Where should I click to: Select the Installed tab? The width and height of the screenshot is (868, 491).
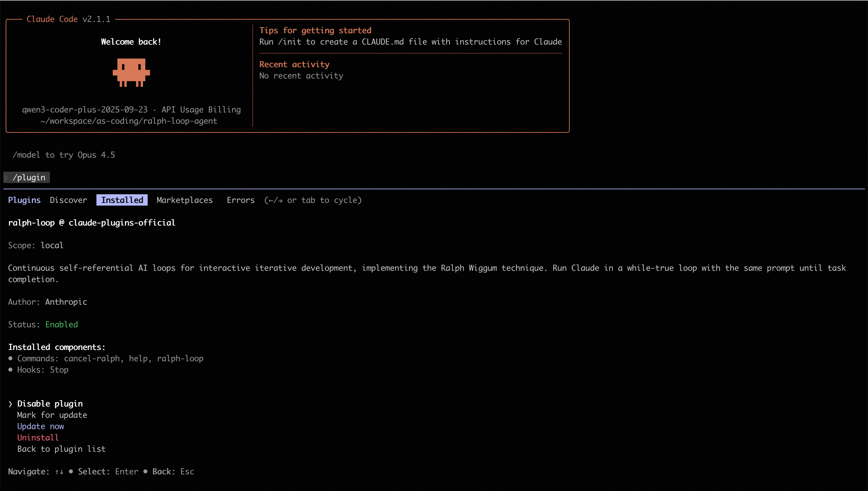point(122,200)
